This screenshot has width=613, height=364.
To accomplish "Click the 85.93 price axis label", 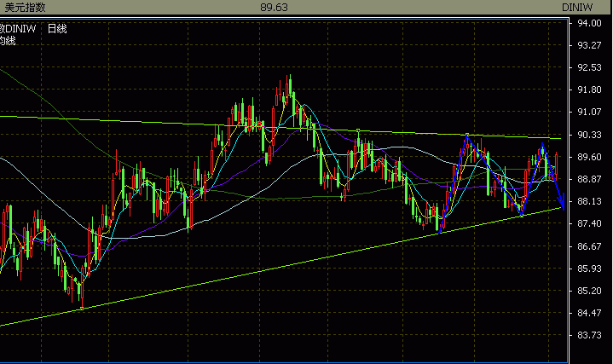I will (589, 269).
